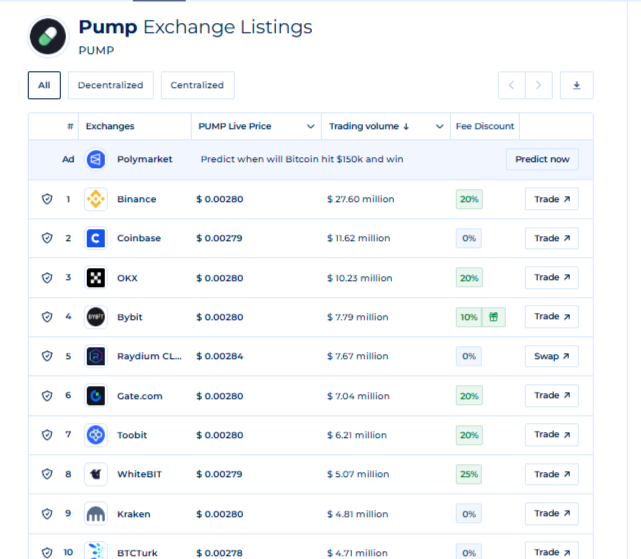Open the 'Raydium CL...' exchange name link

coord(149,356)
